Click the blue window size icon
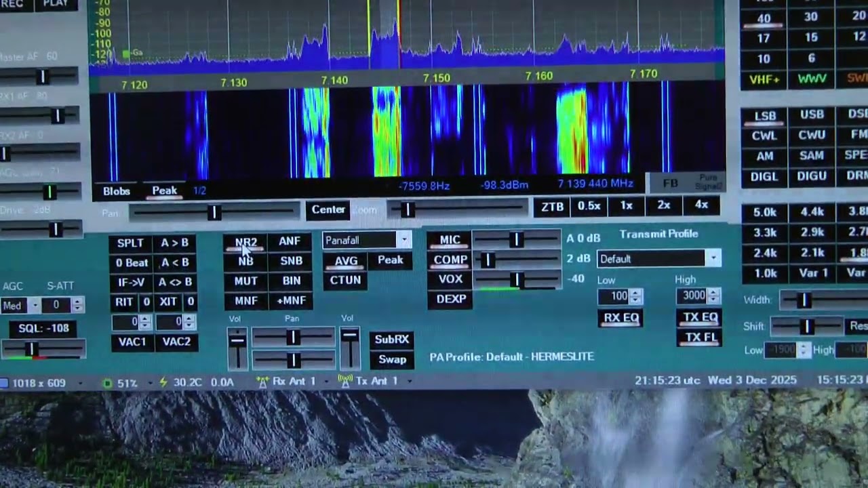Screen dimensions: 868x488 [x=3, y=384]
